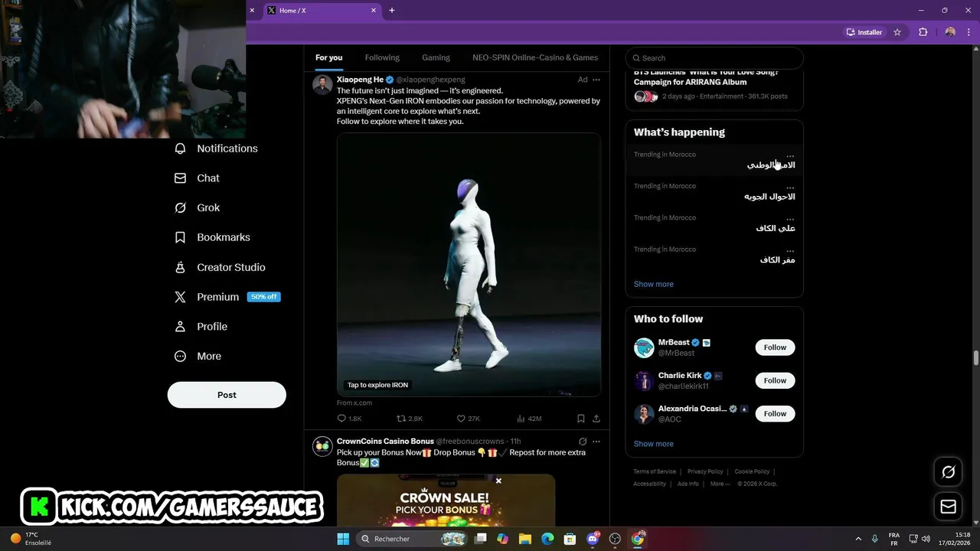
Task: Go to your Profile page
Action: click(x=201, y=327)
